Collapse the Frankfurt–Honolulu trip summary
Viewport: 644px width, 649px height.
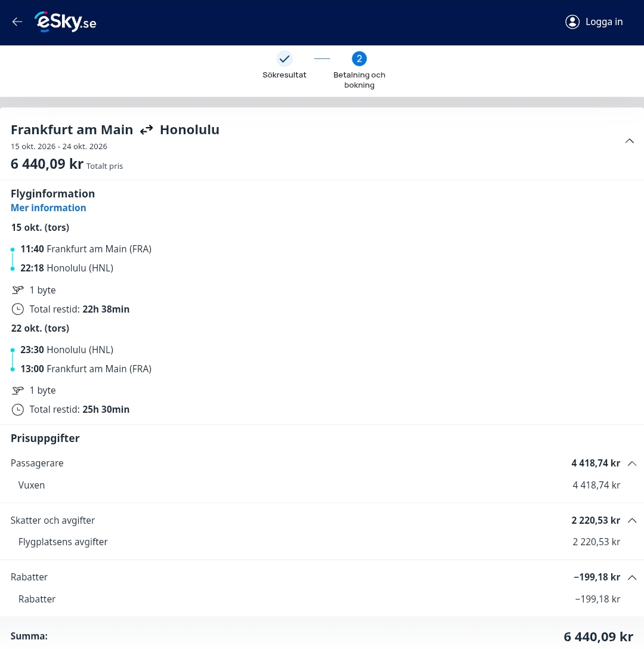coord(630,141)
